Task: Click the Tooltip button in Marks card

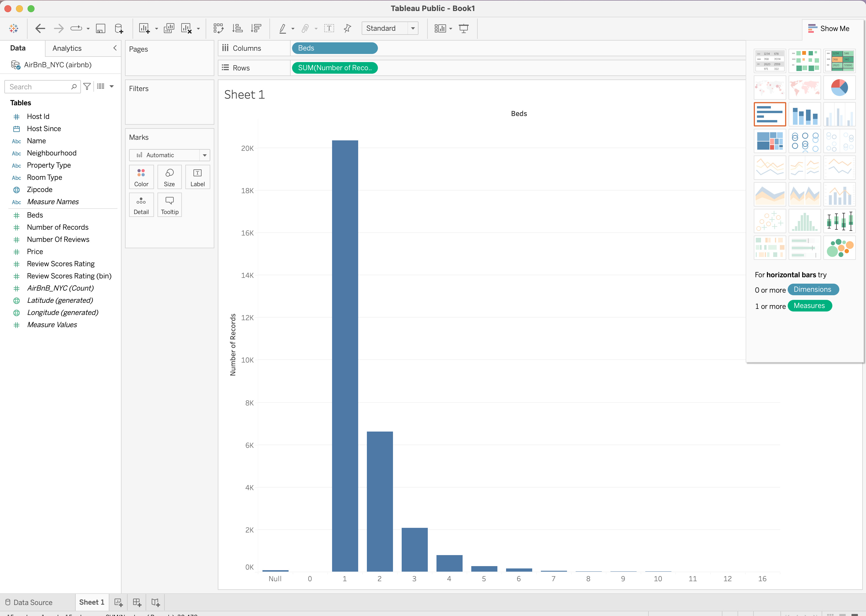Action: 170,205
